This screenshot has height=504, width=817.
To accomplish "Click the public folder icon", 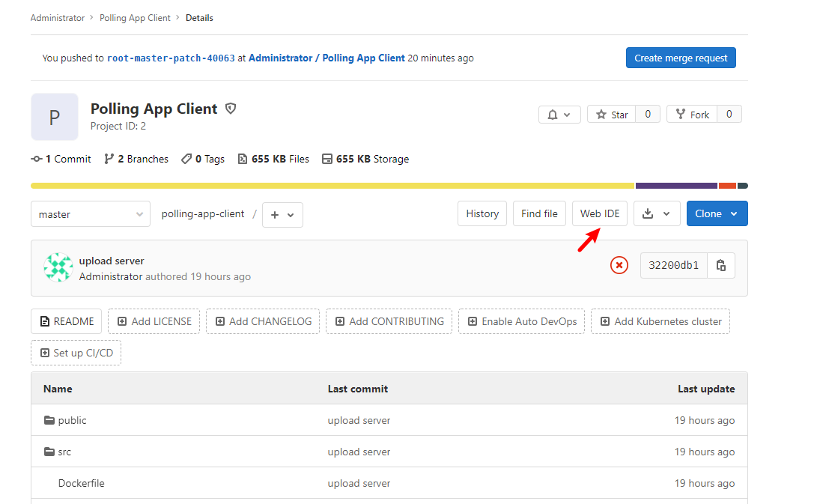I will coord(49,420).
